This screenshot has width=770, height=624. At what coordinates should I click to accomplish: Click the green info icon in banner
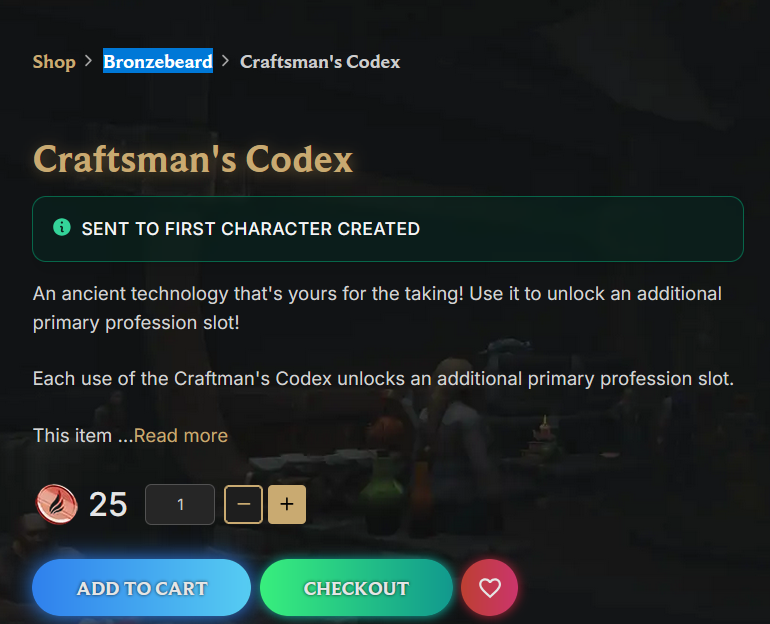[x=62, y=228]
